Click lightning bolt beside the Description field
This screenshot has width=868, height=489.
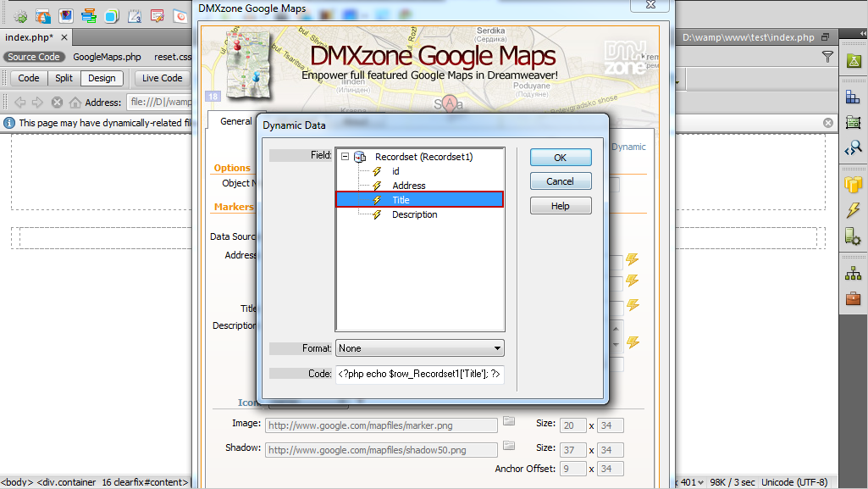[x=633, y=342]
